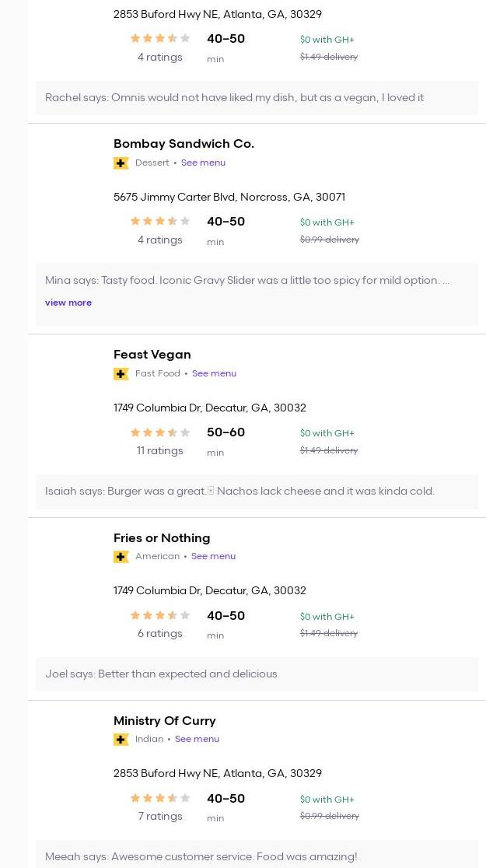Click GH+ badge icon under Ministry Of Curry

[x=121, y=739]
